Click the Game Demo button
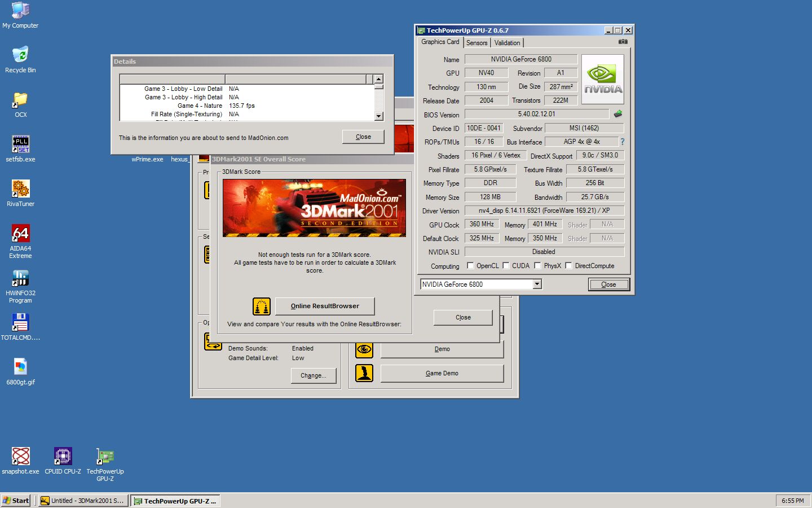This screenshot has height=508, width=812. (x=442, y=373)
